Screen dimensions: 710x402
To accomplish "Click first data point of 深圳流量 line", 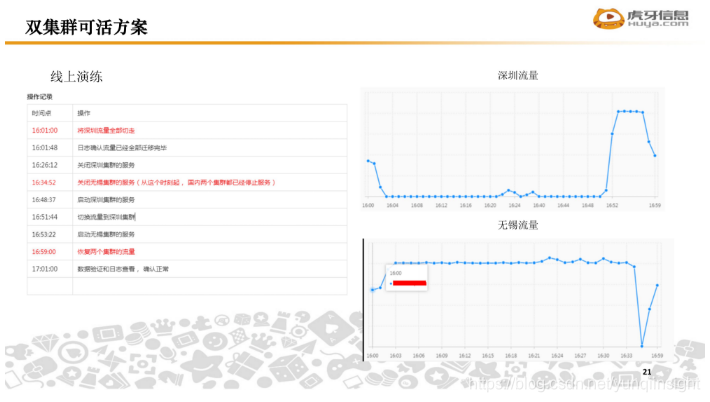I will point(368,161).
